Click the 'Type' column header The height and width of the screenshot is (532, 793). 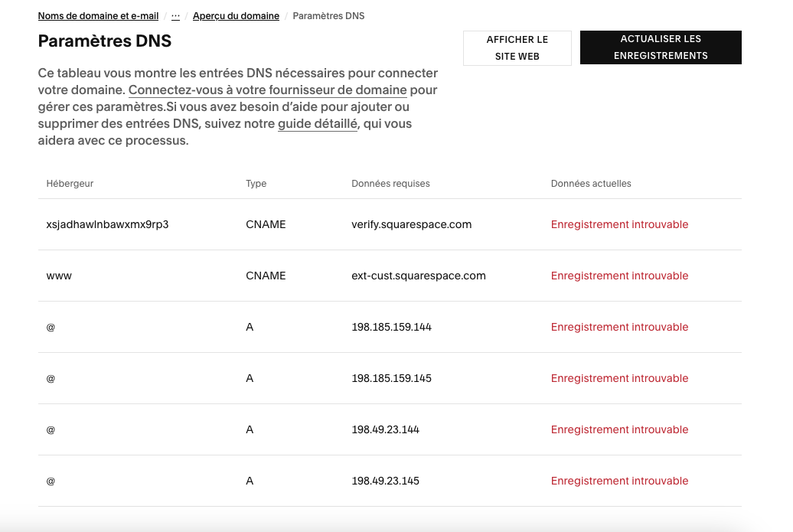[x=256, y=184]
